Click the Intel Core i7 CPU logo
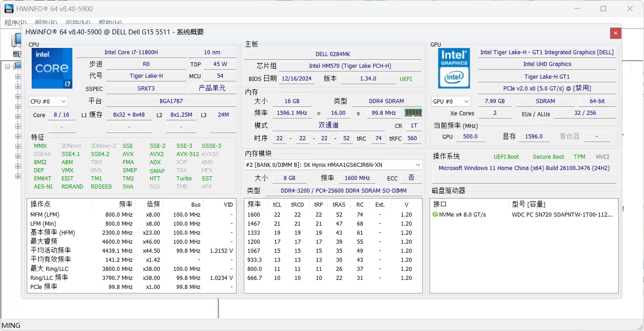Viewport: 644px width, 331px height. coord(52,68)
